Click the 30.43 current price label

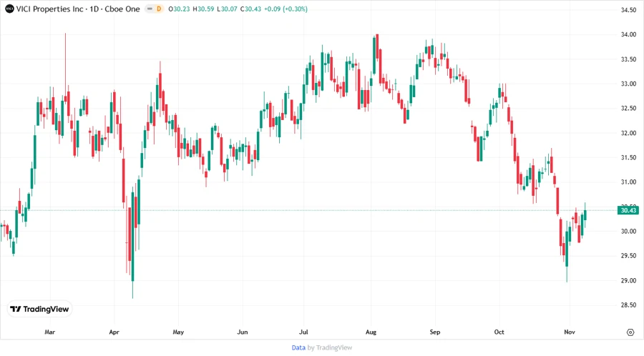(x=628, y=210)
